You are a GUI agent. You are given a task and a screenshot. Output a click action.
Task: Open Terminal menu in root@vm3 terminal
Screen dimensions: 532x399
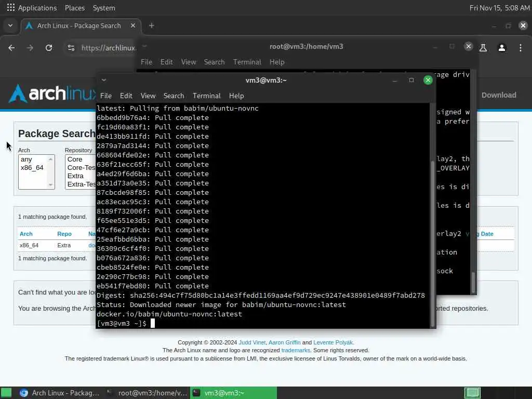(247, 62)
